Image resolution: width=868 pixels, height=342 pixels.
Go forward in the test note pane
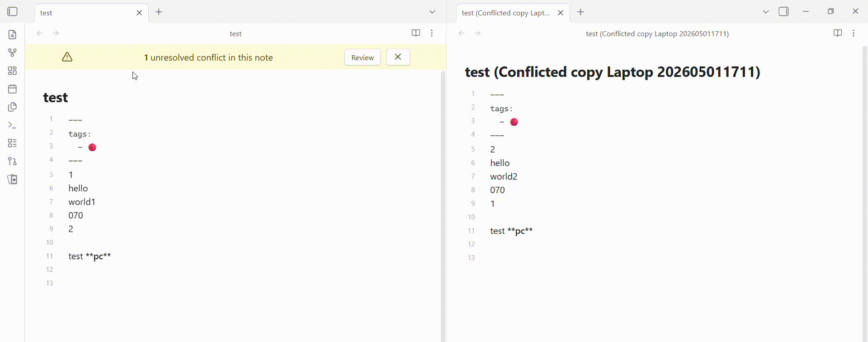coord(56,33)
